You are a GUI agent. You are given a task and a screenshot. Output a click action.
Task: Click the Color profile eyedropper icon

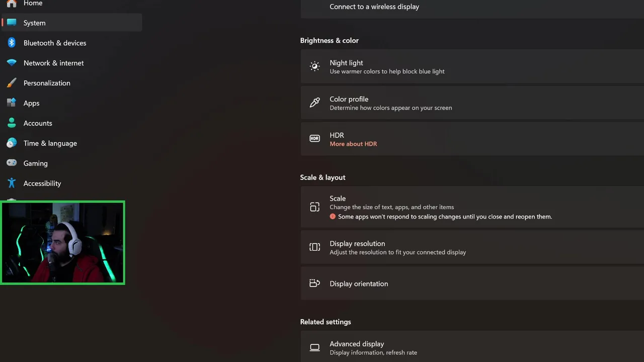click(314, 103)
